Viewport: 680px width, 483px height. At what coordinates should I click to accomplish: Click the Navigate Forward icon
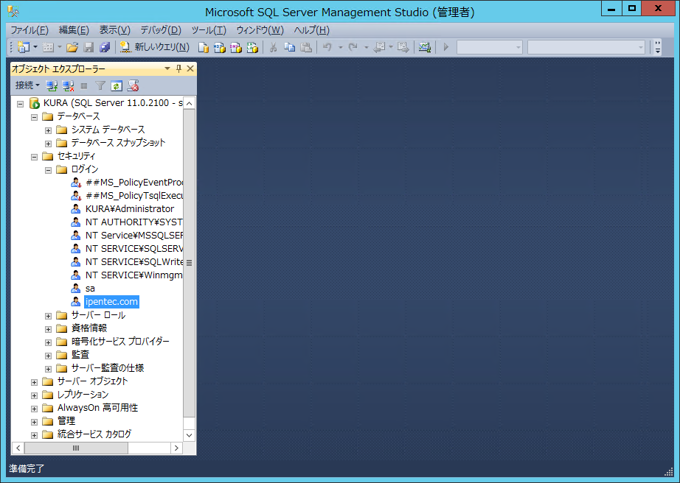click(403, 47)
